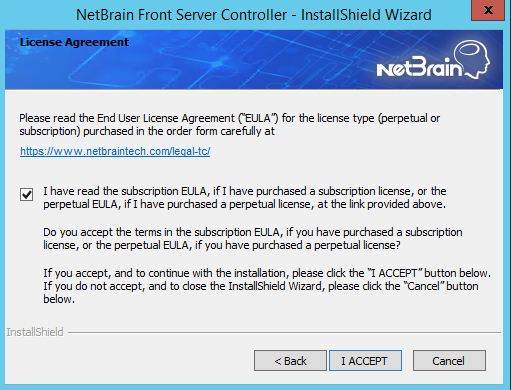This screenshot has height=390, width=511.
Task: Click the 'perpetual EULA' line of the checkbox label
Action: tap(244, 204)
